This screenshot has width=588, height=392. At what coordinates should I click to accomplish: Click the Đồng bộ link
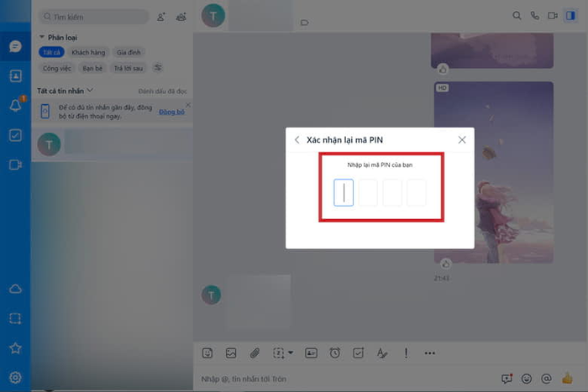(171, 112)
